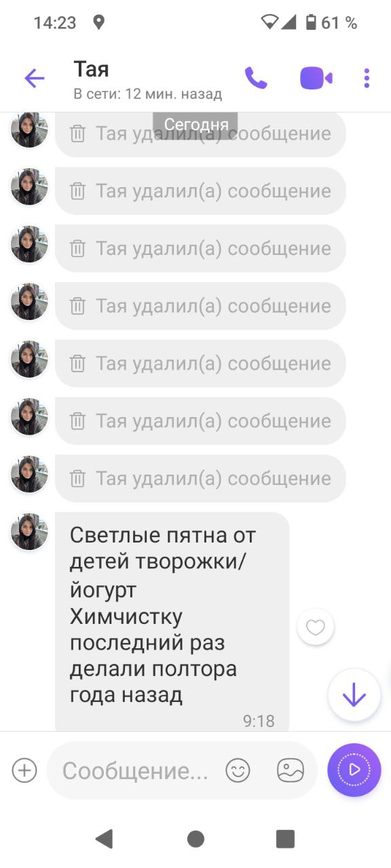Jump to latest messages with down arrow
This screenshot has height=868, width=391.
(x=354, y=695)
